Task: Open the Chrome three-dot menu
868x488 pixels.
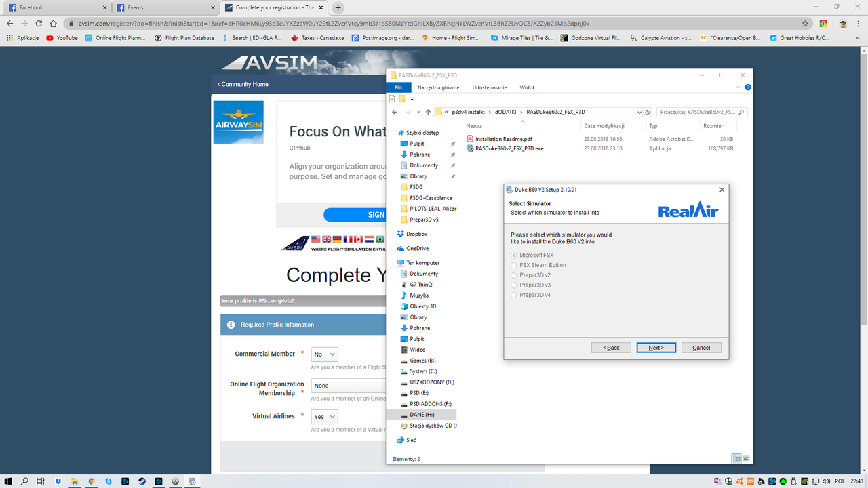Action: point(859,23)
